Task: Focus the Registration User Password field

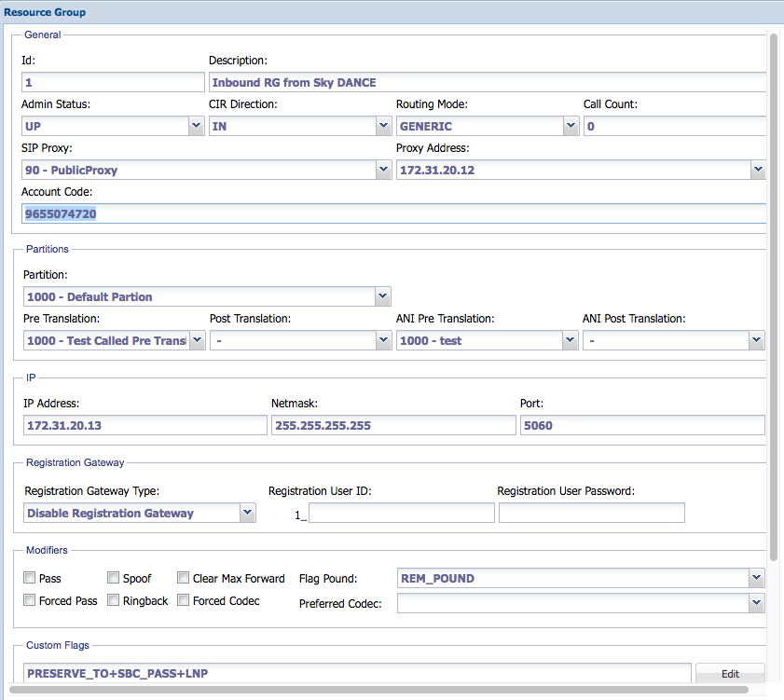Action: tap(592, 513)
